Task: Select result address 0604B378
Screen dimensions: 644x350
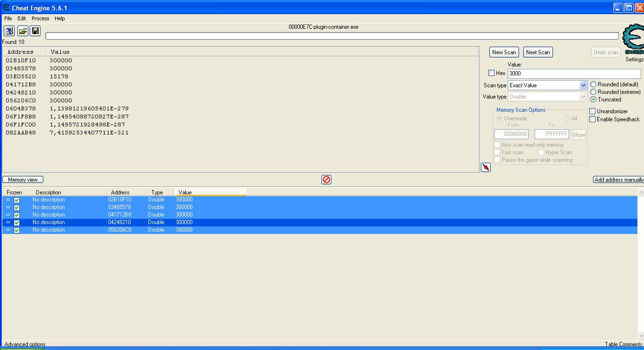Action: click(x=21, y=108)
